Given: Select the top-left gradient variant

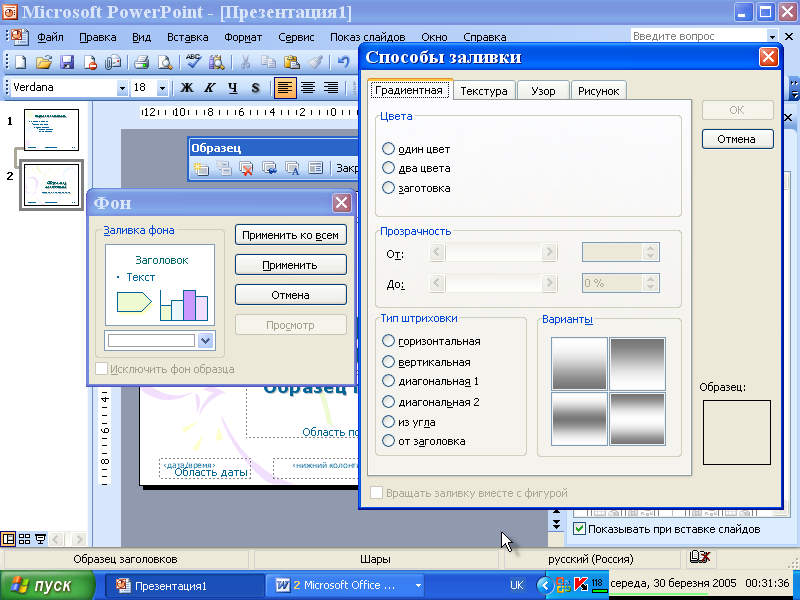Looking at the screenshot, I should (x=579, y=364).
